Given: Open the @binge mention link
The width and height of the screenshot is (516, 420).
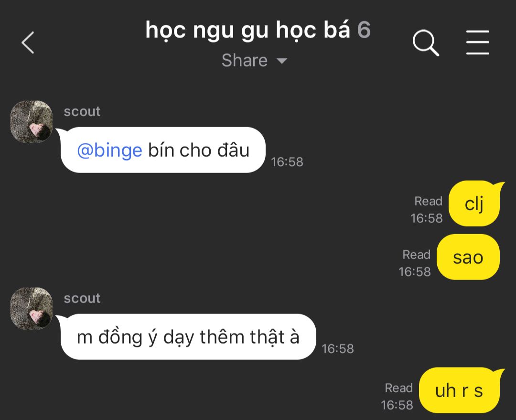Looking at the screenshot, I should (x=109, y=151).
